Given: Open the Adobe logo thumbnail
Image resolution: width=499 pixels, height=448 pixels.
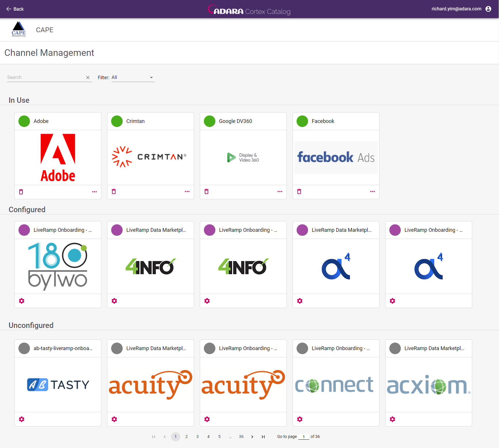Looking at the screenshot, I should 58,157.
